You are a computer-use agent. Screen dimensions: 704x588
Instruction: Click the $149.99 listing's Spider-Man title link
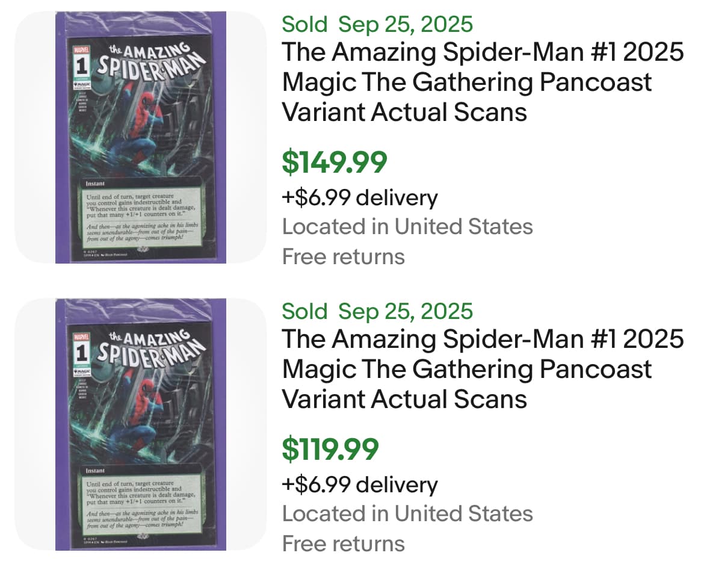pos(483,82)
